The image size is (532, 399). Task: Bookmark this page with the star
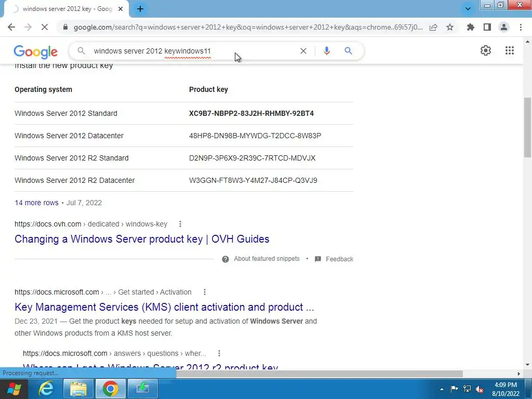[x=450, y=27]
